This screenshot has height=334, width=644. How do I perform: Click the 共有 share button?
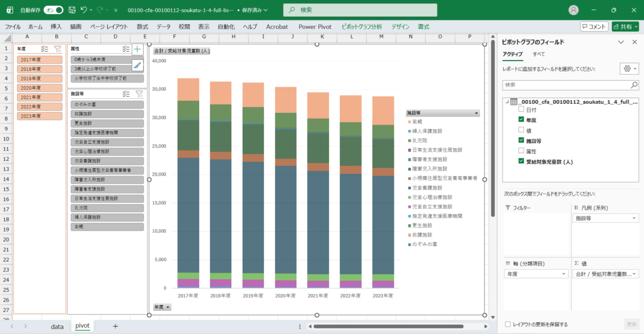pyautogui.click(x=625, y=26)
